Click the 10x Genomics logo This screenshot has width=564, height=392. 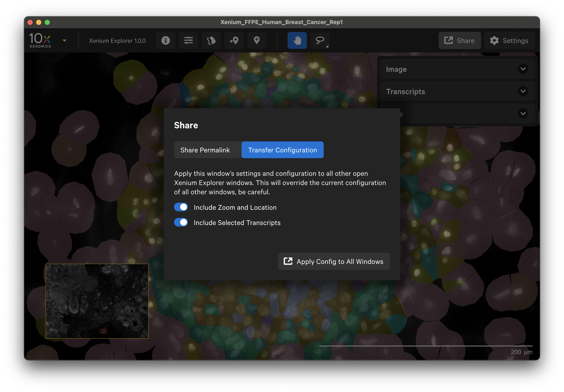pos(40,41)
